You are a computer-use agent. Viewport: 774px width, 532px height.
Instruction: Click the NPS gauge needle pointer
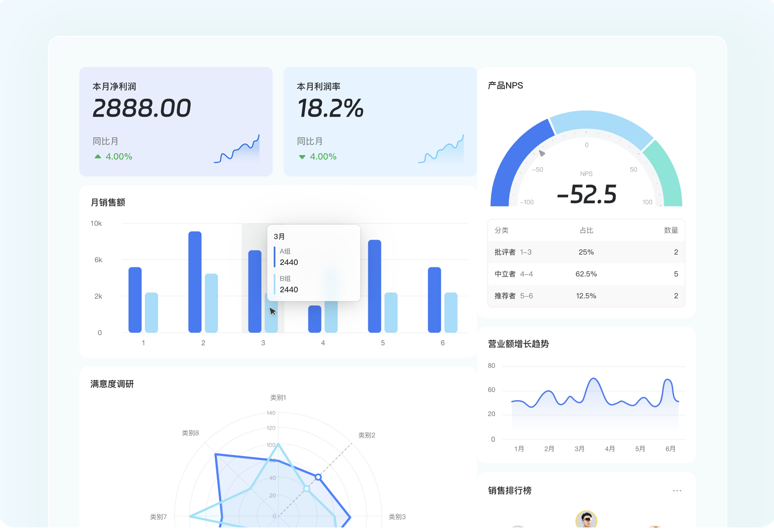pos(541,153)
